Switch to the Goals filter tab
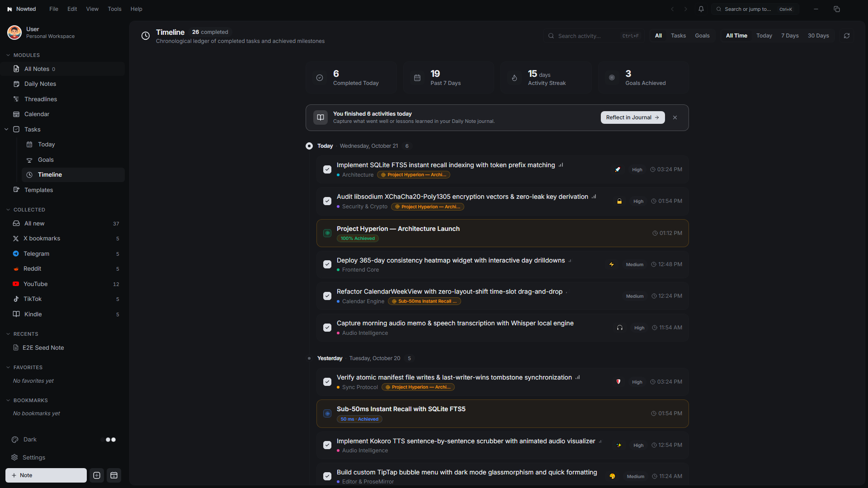Viewport: 868px width, 488px height. pyautogui.click(x=702, y=36)
